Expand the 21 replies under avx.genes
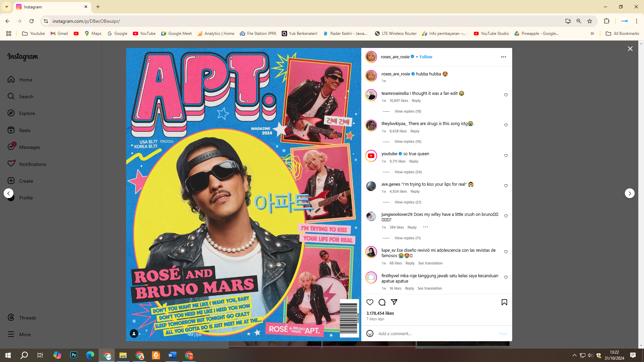This screenshot has width=644, height=362. (x=408, y=202)
